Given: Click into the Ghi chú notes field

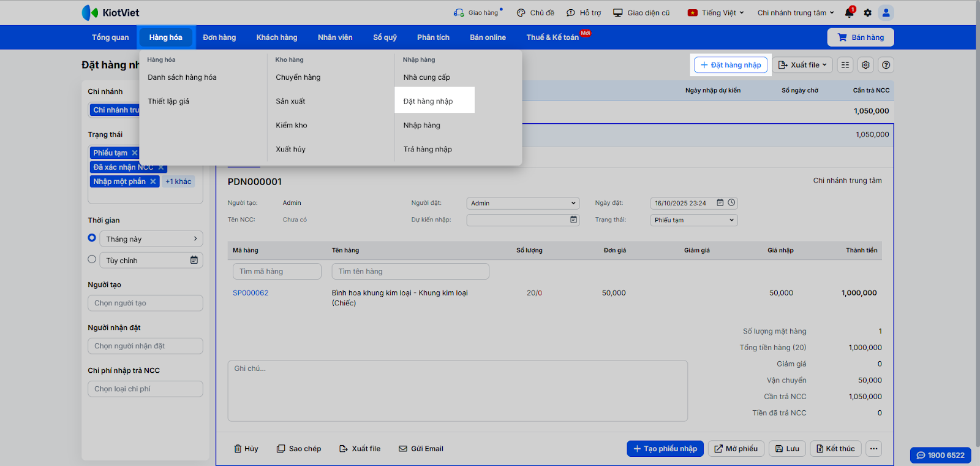Looking at the screenshot, I should pyautogui.click(x=457, y=391).
